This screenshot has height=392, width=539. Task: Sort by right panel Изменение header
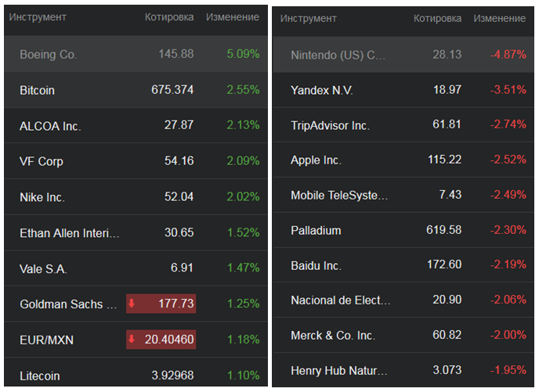pyautogui.click(x=500, y=18)
